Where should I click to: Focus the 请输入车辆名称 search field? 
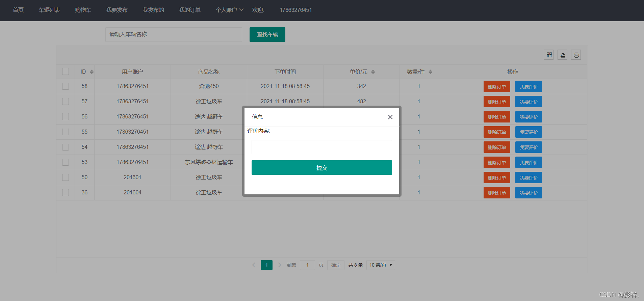[174, 34]
